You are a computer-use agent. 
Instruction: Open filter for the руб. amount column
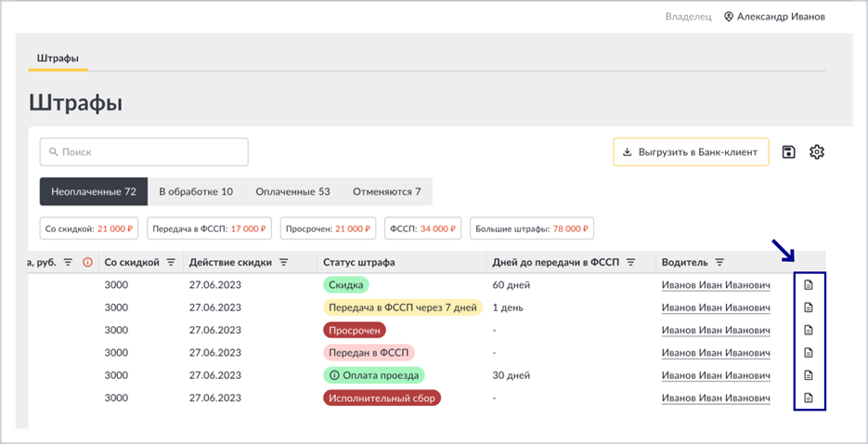click(68, 263)
